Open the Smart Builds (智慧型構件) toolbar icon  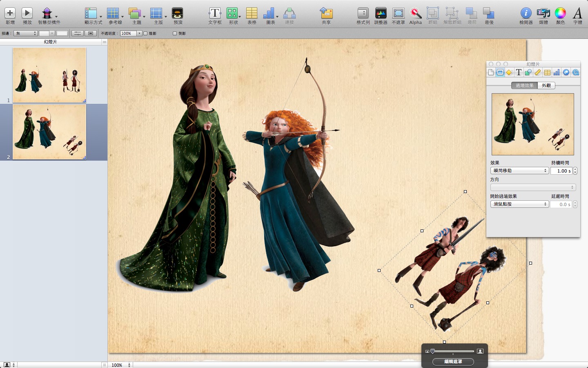(x=47, y=13)
